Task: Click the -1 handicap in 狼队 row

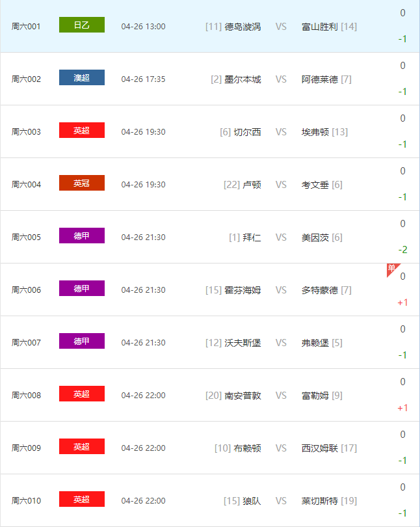Action: 402,513
